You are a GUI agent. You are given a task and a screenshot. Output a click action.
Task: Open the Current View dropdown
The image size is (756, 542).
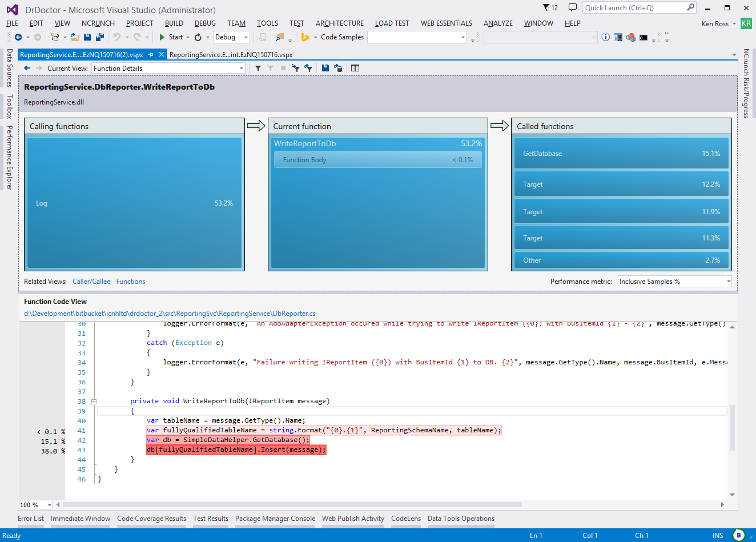pos(168,68)
